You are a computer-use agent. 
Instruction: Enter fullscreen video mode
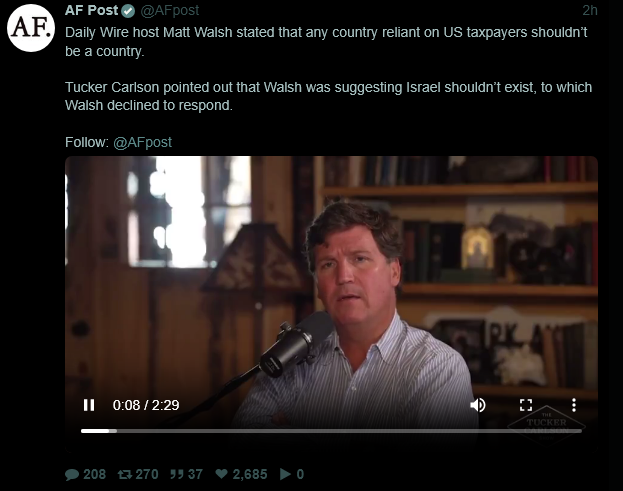click(526, 405)
